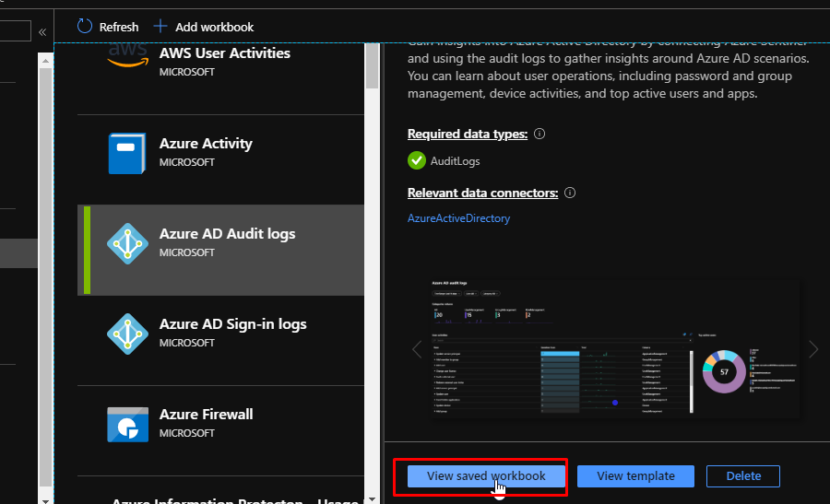Click the Delete button
Screen dimensions: 830x504
coord(743,476)
